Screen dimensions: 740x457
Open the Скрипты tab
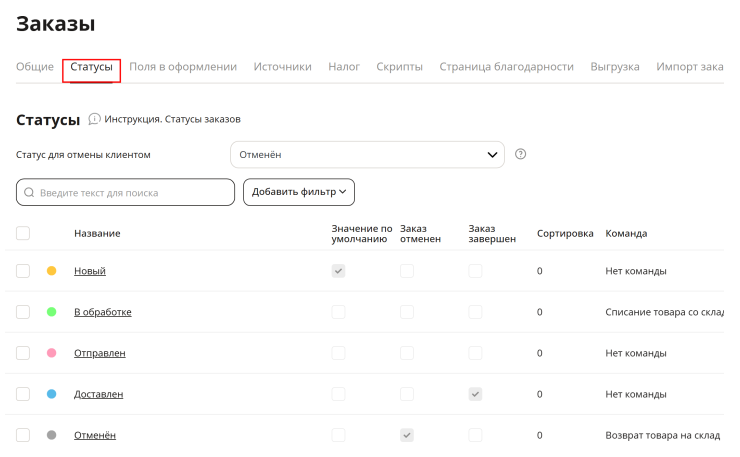point(399,67)
